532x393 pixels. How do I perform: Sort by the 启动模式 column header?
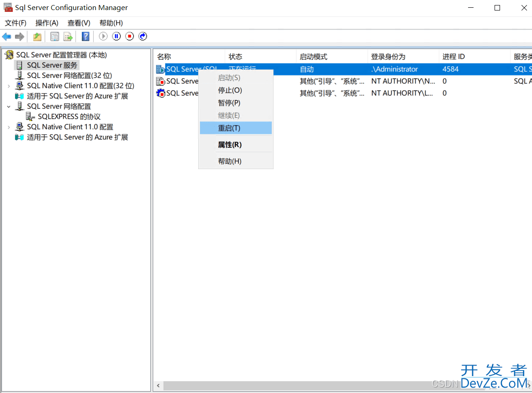(332, 57)
